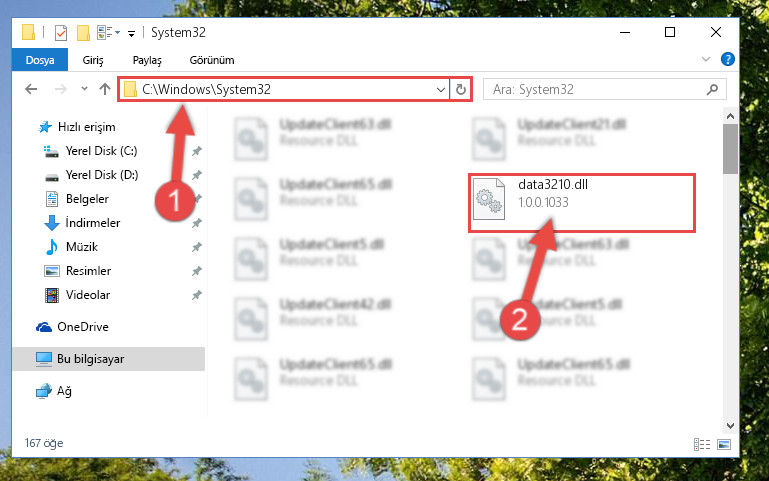This screenshot has height=481, width=769.
Task: Open the recent locations dropdown arrow
Action: pos(84,89)
